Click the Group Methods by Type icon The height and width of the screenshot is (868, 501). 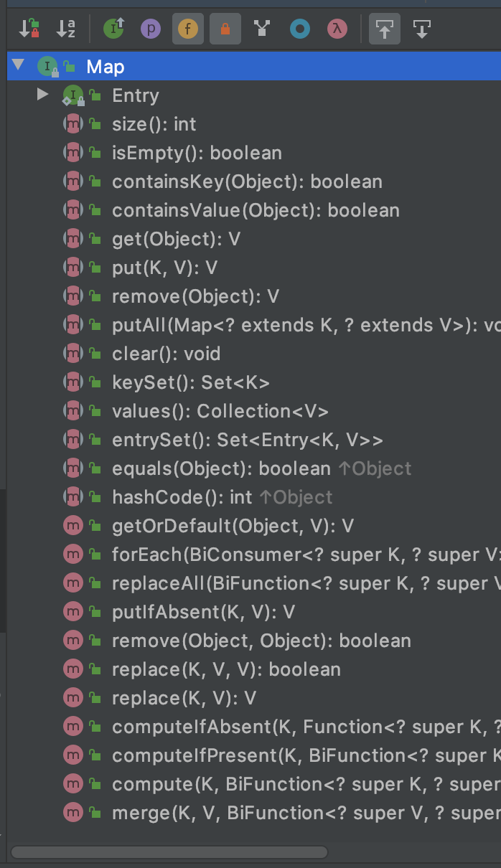coord(262,29)
